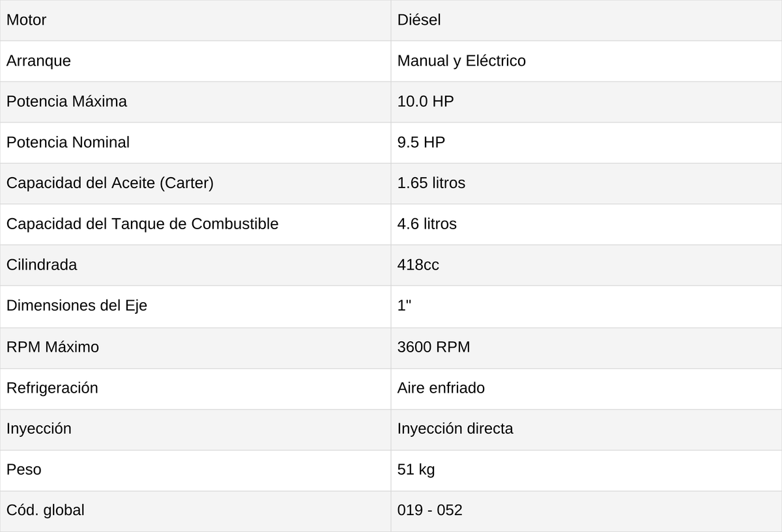
Task: Select the 3600 RPM value
Action: (x=433, y=347)
